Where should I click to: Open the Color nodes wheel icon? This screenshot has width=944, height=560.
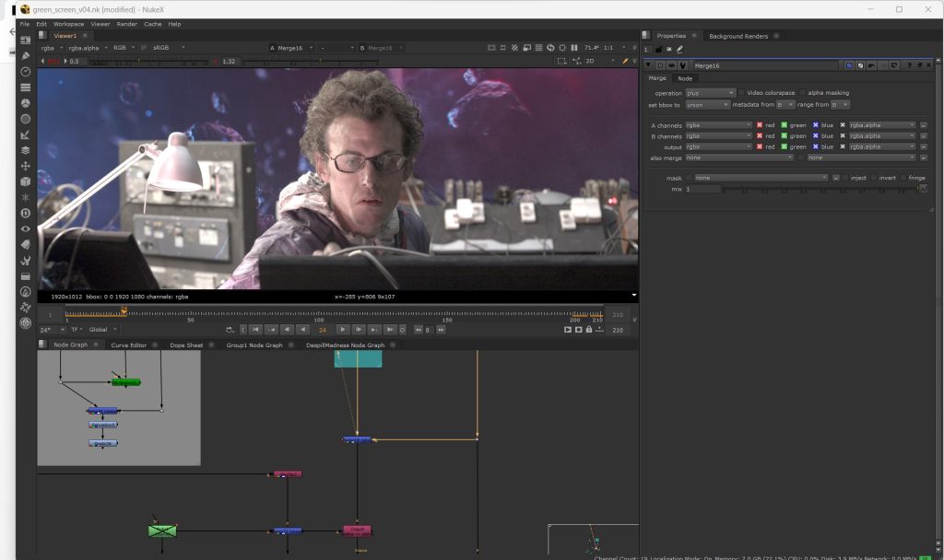pos(25,103)
